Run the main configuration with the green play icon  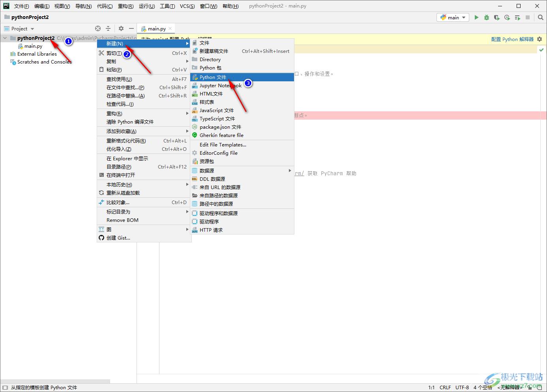476,17
